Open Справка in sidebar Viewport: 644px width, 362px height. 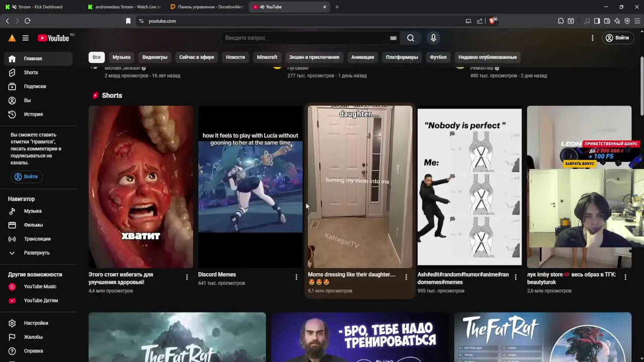[39, 351]
